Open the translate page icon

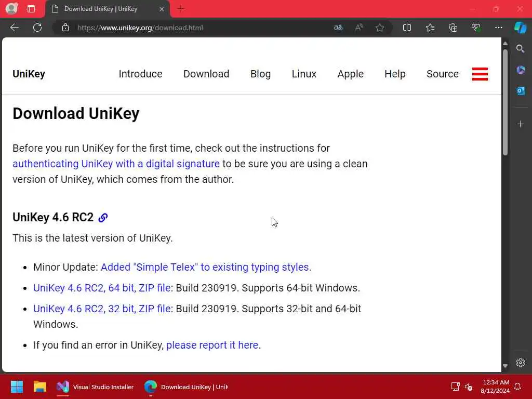pos(338,28)
